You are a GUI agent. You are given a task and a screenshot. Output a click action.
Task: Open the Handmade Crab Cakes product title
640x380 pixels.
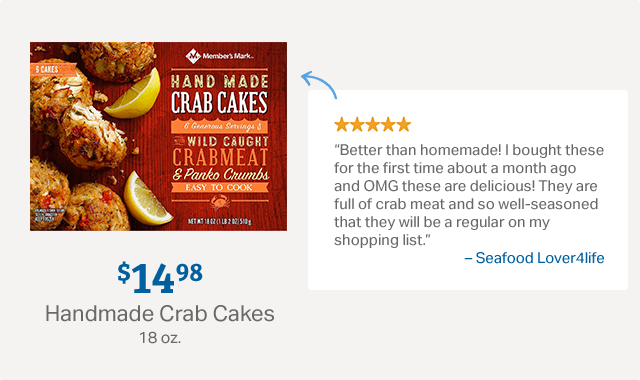[160, 313]
